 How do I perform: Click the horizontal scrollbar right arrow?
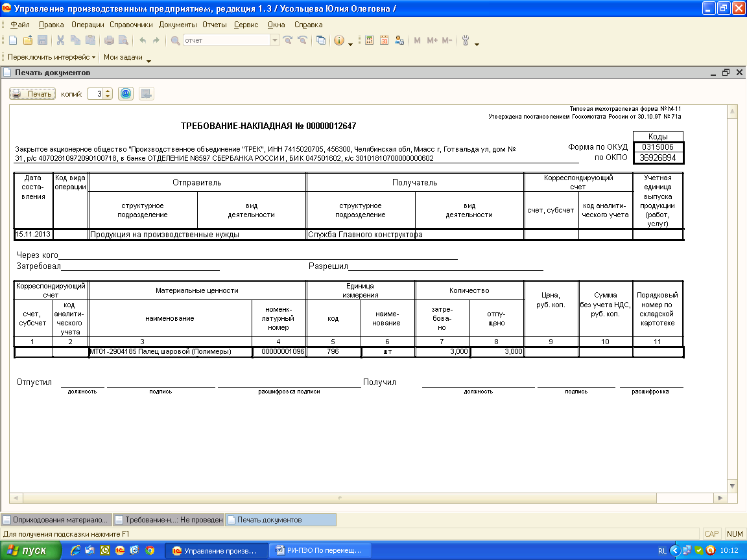[x=720, y=498]
